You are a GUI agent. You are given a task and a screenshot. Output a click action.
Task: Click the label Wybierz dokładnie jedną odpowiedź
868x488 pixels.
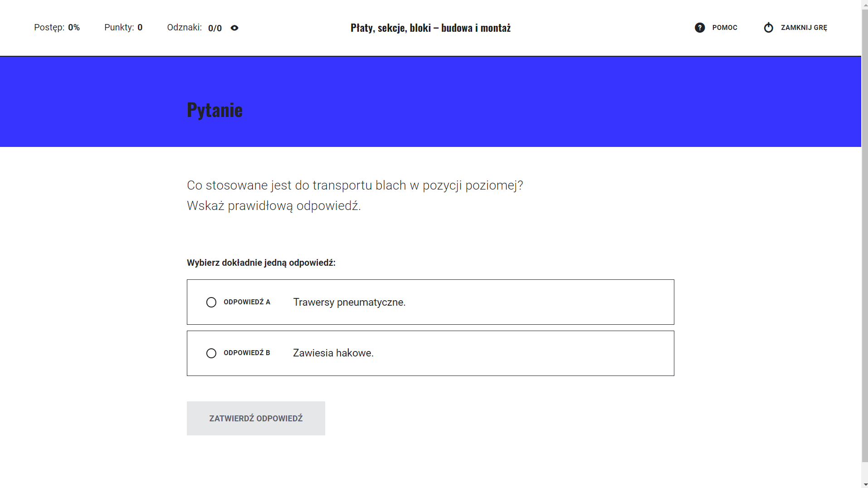click(261, 263)
